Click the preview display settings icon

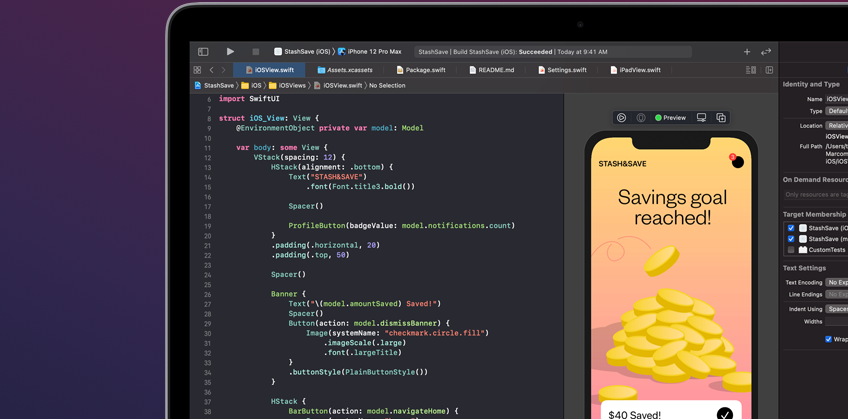click(701, 117)
